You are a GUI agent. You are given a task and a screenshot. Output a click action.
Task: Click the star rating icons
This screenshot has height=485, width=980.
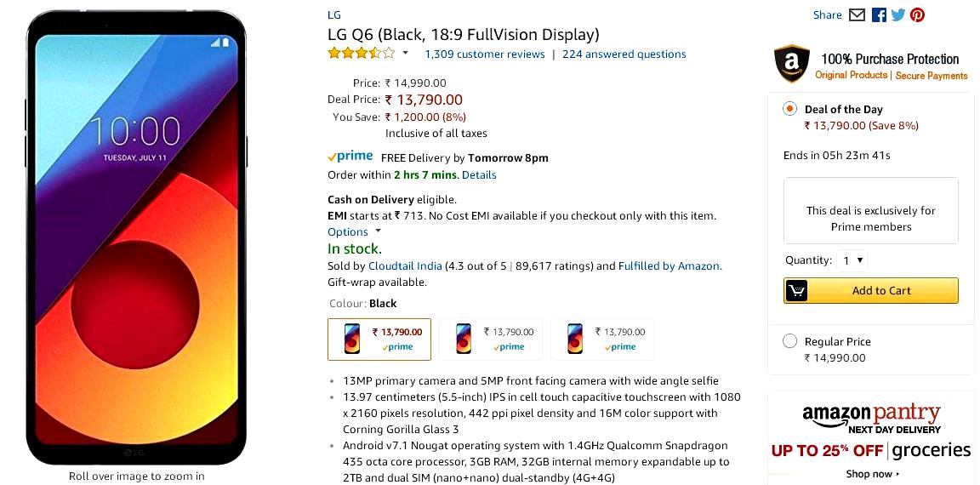(x=362, y=53)
